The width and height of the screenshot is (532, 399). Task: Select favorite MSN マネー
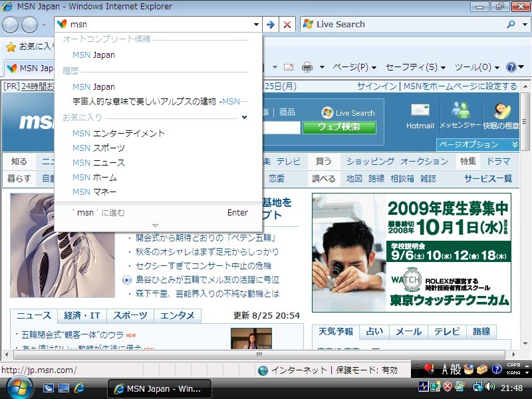tap(94, 192)
